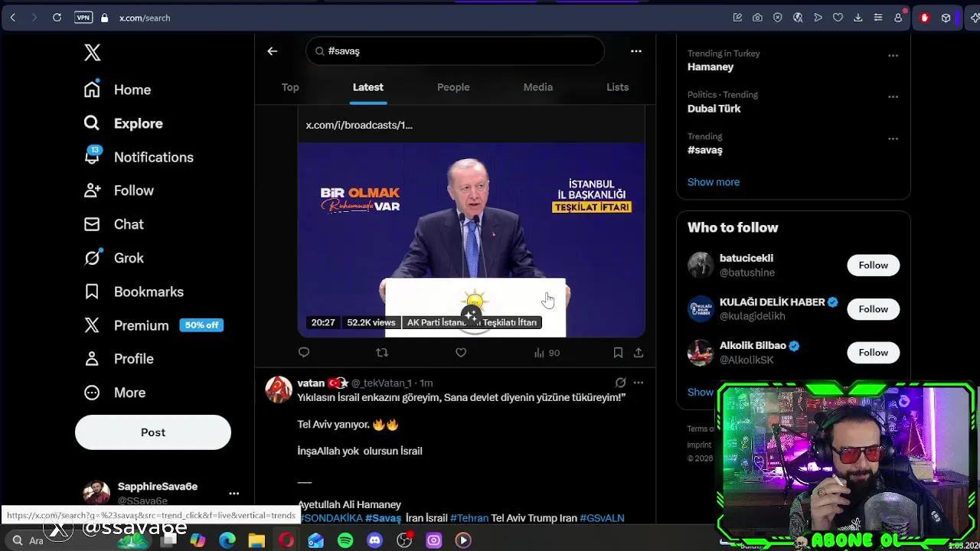The height and width of the screenshot is (551, 980).
Task: Open account menu dots next to SapphireSava6e
Action: (x=234, y=494)
